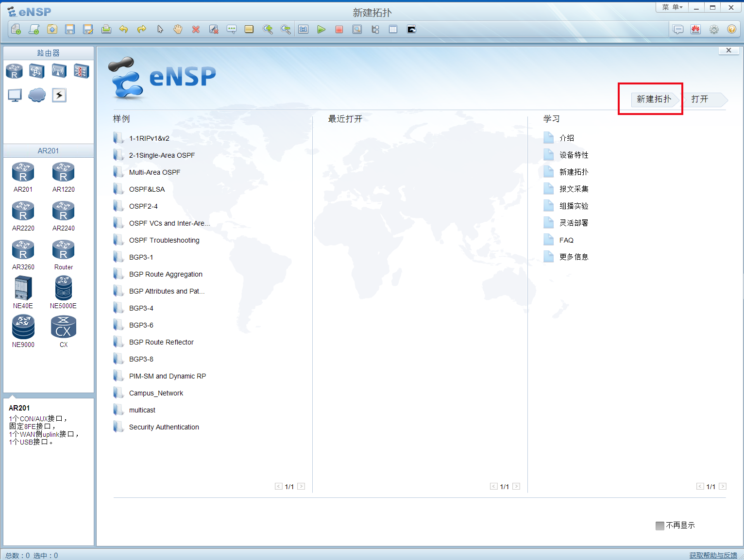Open the FAQ learning document
744x560 pixels.
click(566, 240)
